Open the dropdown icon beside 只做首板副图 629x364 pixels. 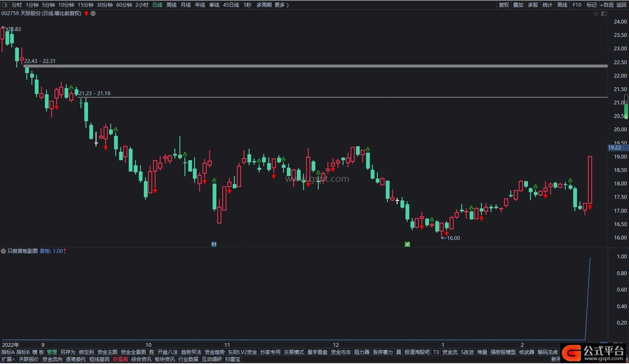[x=4, y=251]
